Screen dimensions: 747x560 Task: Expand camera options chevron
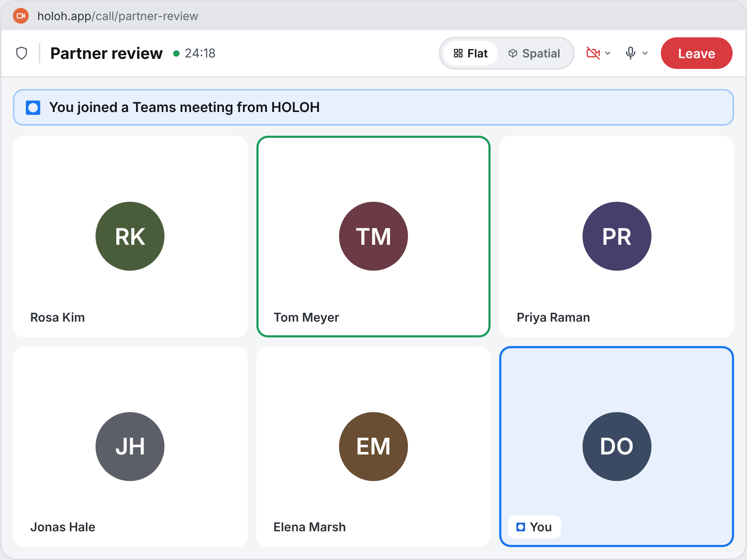coord(608,53)
